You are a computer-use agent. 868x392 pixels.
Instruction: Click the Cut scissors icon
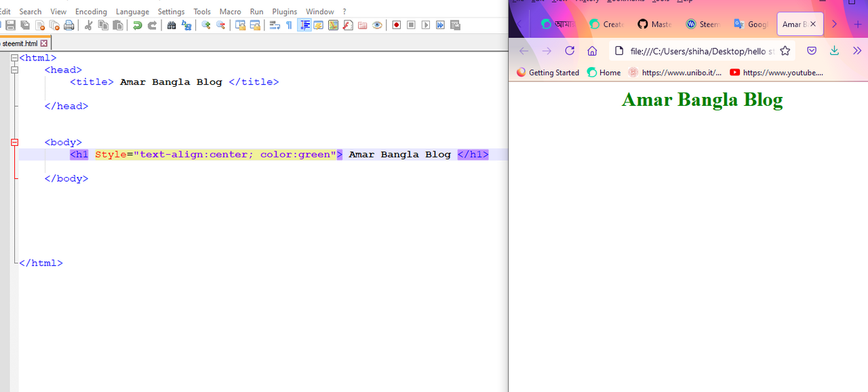[88, 25]
